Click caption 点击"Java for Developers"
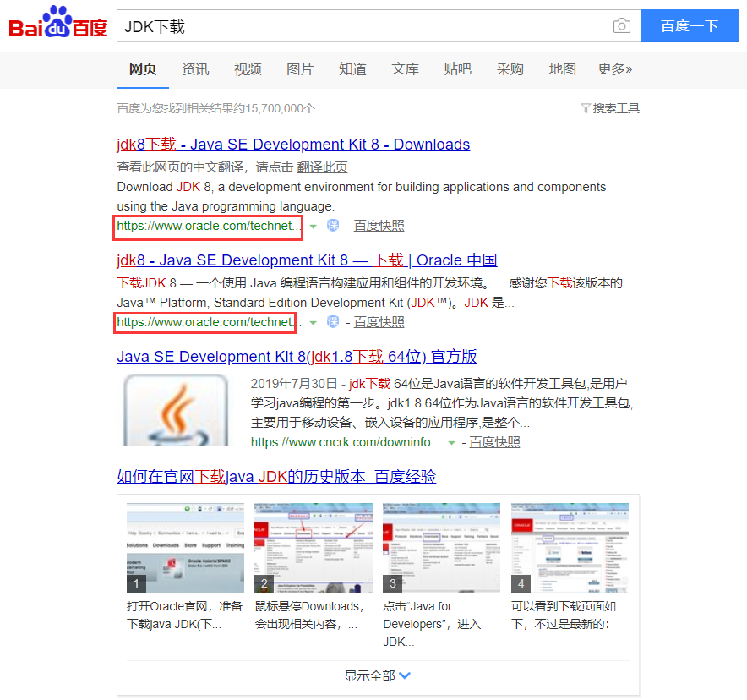Image resolution: width=747 pixels, height=700 pixels. click(x=433, y=624)
